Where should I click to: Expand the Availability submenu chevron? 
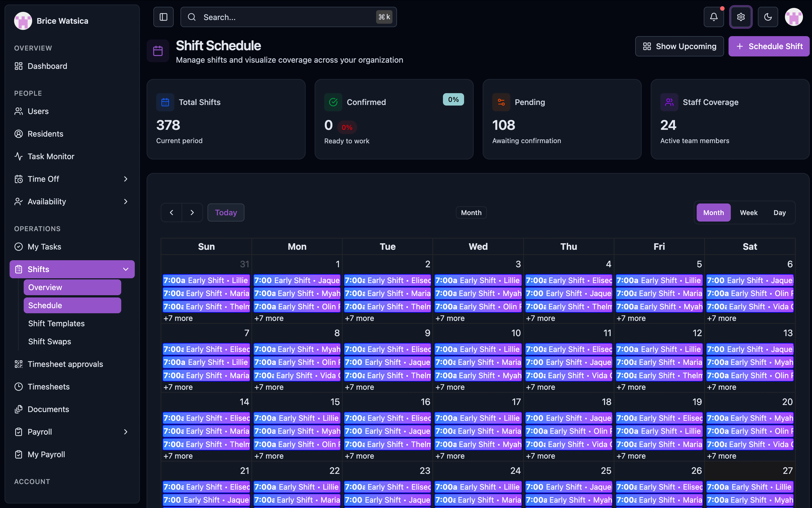[126, 202]
